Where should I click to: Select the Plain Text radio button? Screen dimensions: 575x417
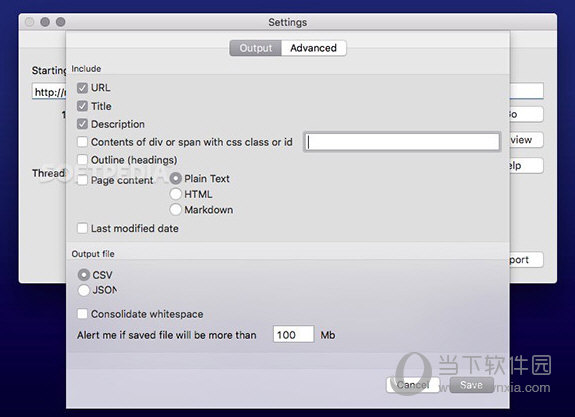tap(176, 179)
